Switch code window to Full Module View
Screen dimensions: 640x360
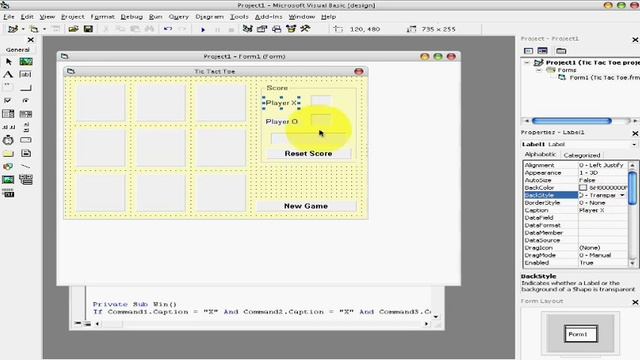[87, 324]
